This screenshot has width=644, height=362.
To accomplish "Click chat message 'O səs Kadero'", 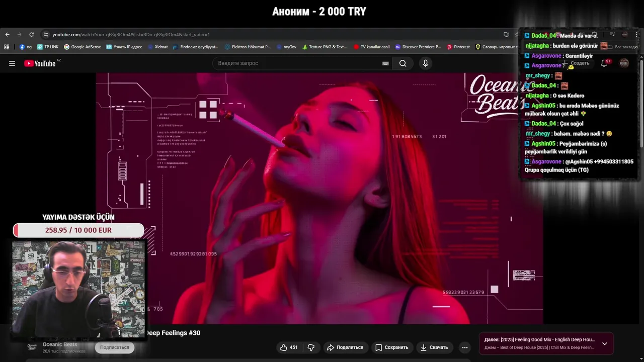I will 568,96.
